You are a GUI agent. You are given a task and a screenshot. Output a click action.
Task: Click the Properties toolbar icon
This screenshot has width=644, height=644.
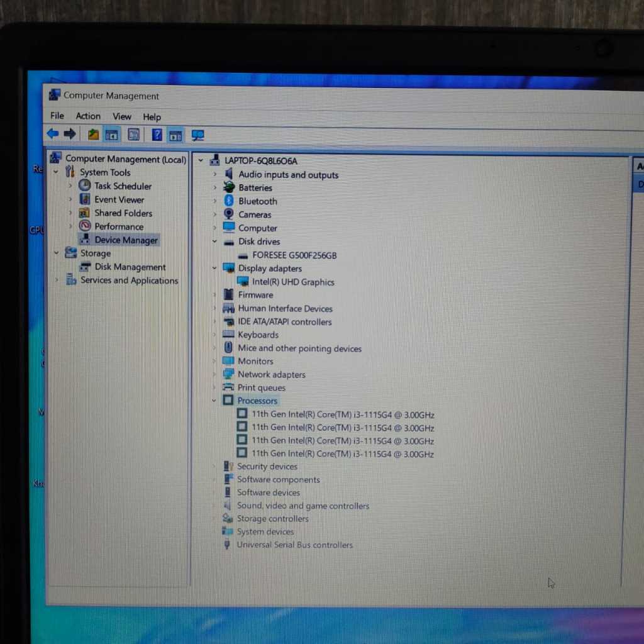pos(133,135)
